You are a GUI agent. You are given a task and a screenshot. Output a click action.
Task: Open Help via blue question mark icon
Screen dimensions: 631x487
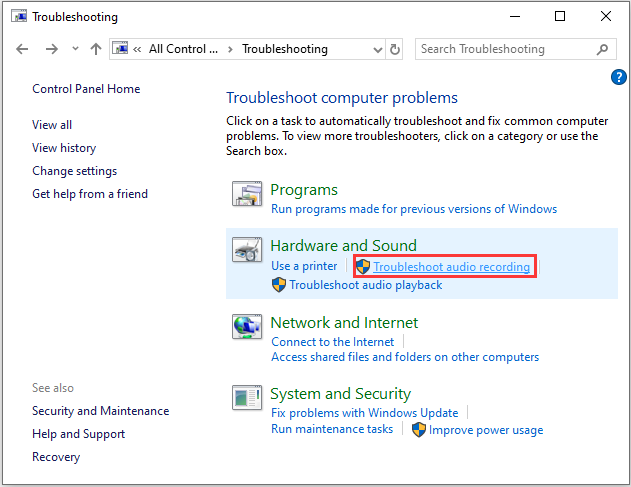pyautogui.click(x=619, y=77)
